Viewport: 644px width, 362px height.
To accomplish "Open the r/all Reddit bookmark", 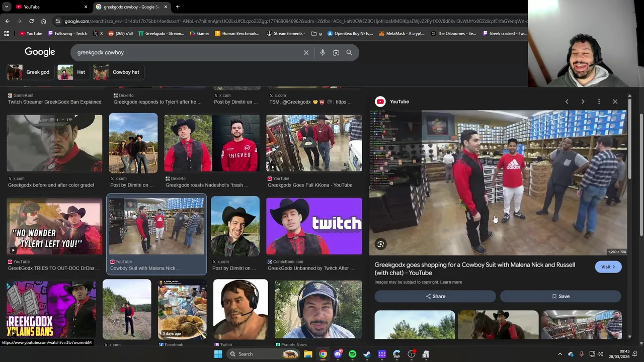I will [x=121, y=34].
